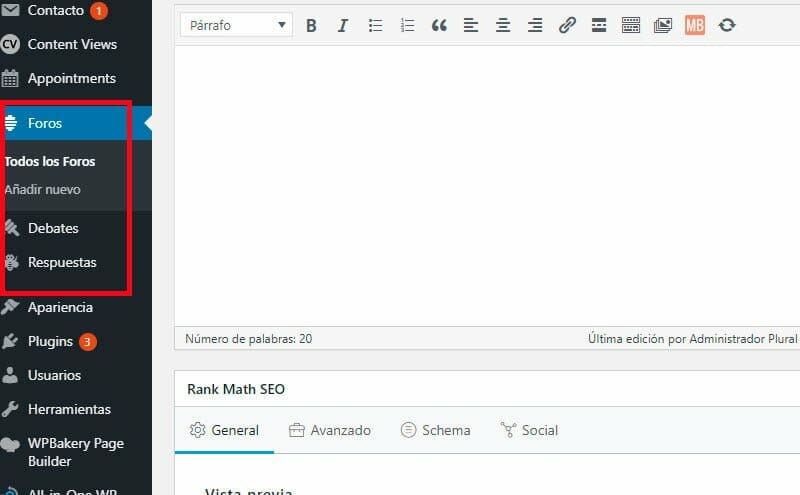
Task: Align text to the left
Action: tap(471, 25)
